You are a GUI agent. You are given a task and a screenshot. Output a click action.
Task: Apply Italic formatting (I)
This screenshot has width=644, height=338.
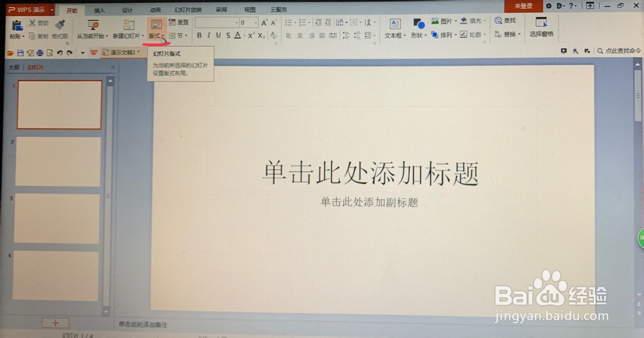[209, 35]
